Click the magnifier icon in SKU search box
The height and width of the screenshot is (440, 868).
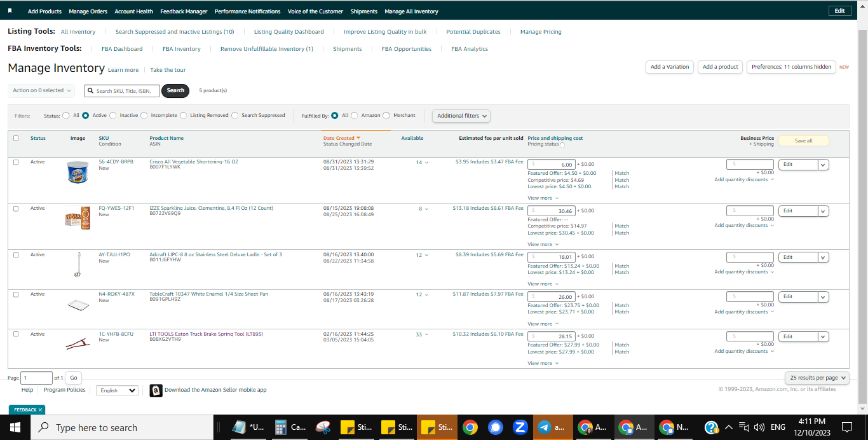coord(91,91)
